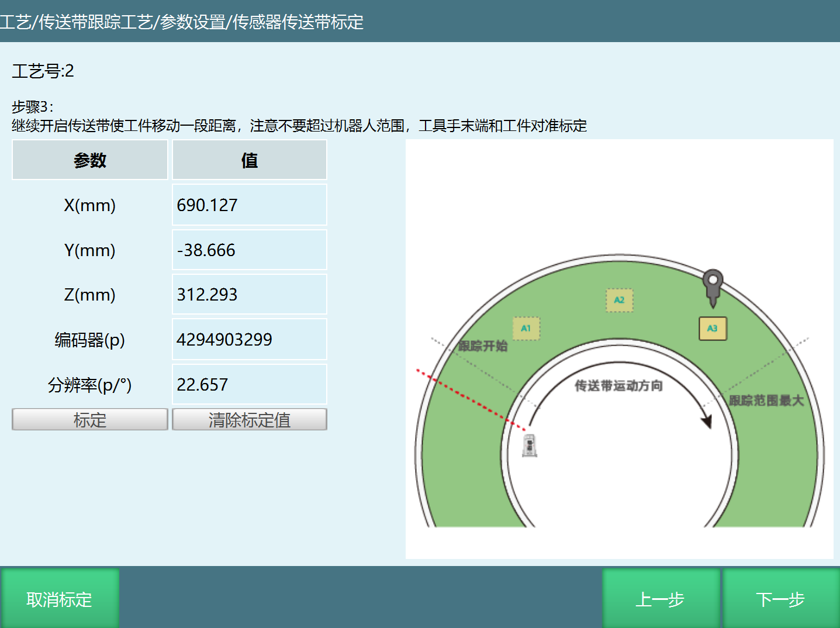Advance with the 下一步 button
This screenshot has width=840, height=628.
(780, 599)
